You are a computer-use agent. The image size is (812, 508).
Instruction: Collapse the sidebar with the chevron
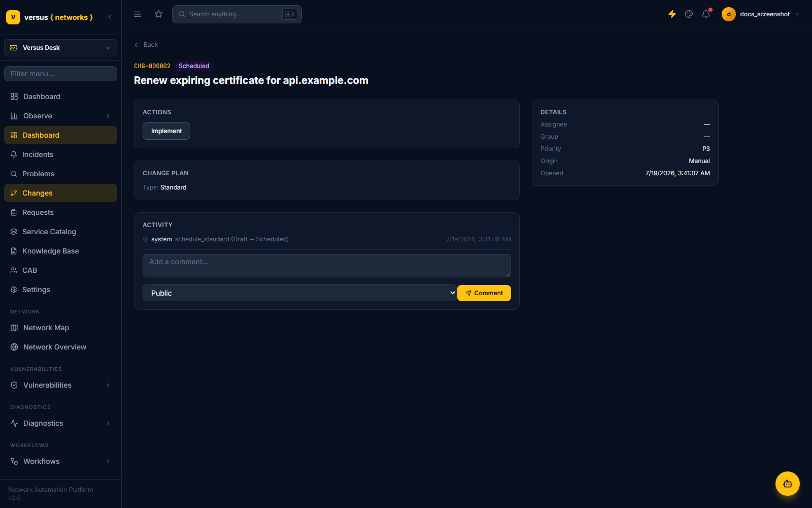(110, 17)
